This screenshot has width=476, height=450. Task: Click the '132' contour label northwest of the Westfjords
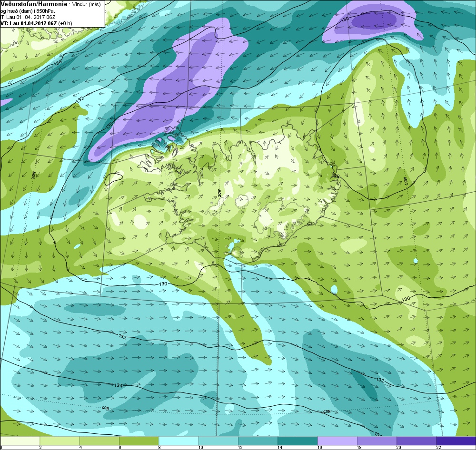[x=79, y=99]
